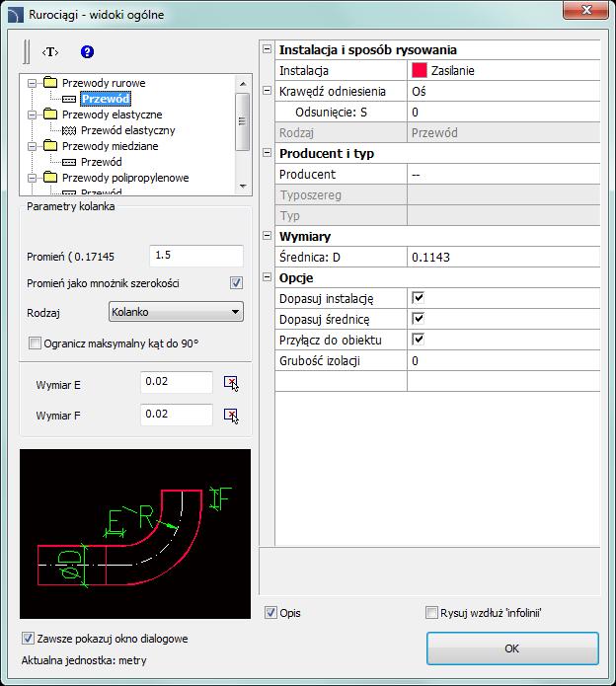Toggle the Opis checkbox
Viewport: 616px width, 686px height.
click(x=270, y=613)
